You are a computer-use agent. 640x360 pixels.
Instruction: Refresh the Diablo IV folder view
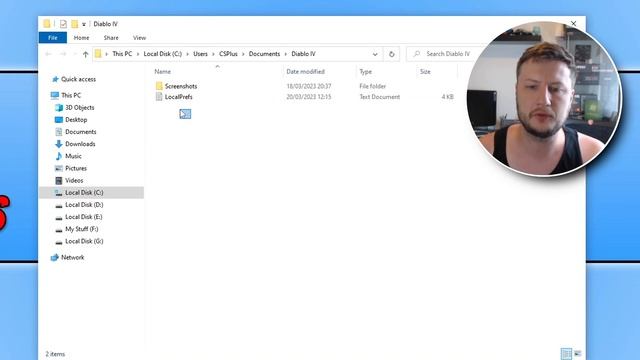[391, 54]
